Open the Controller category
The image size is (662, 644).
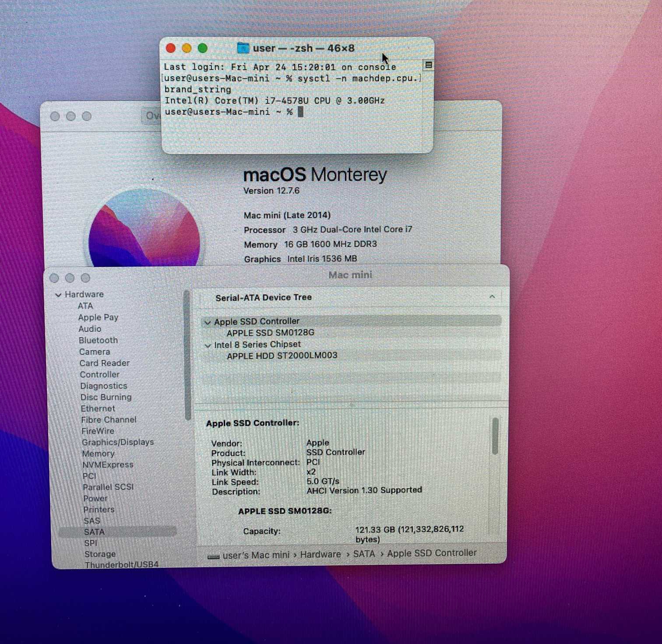[x=100, y=374]
